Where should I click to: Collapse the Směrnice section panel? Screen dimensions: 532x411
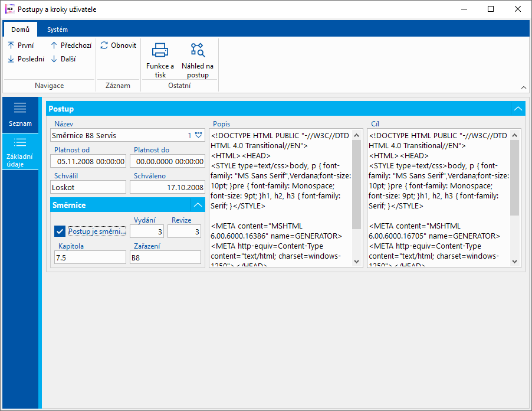(198, 205)
